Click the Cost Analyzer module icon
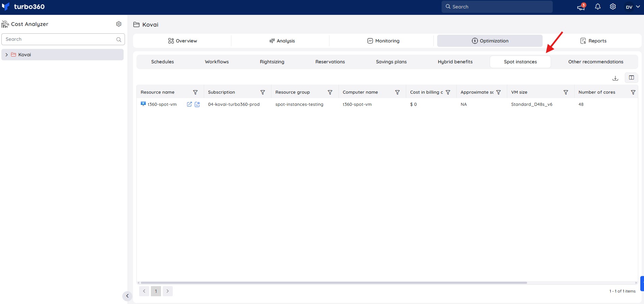The height and width of the screenshot is (304, 644). pos(5,24)
